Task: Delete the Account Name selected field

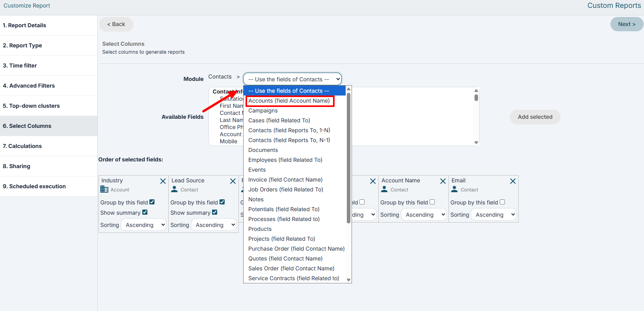Action: [443, 181]
